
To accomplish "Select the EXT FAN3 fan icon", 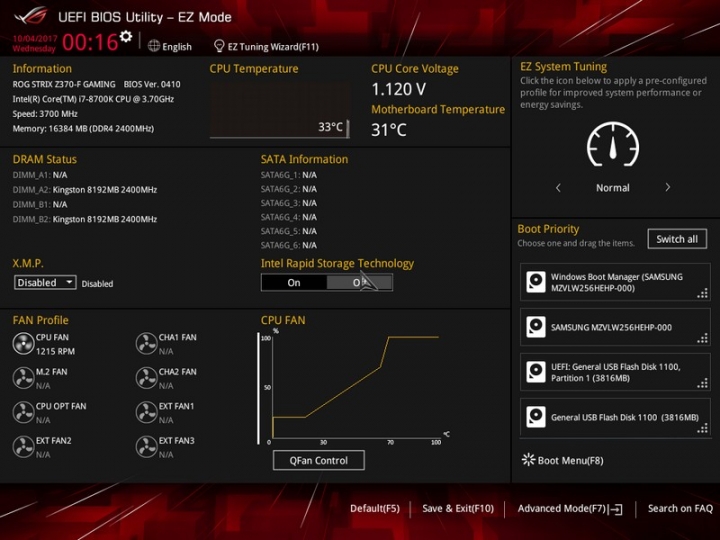I will (x=146, y=447).
